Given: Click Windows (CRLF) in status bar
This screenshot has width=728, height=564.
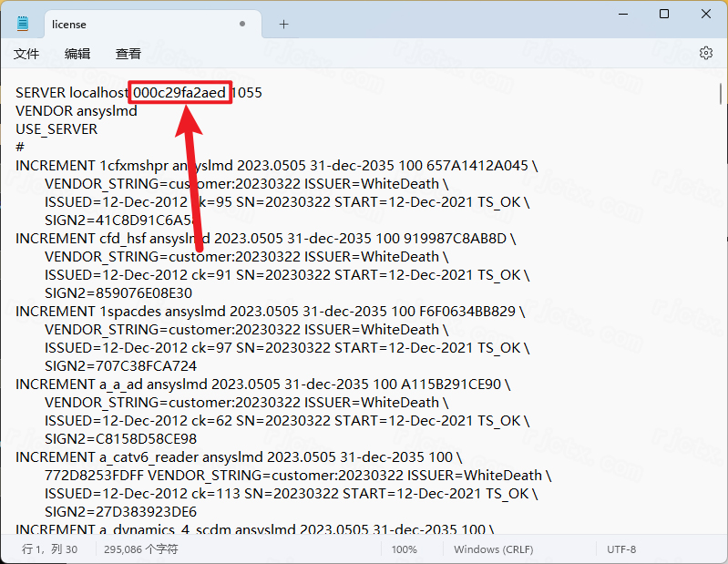Looking at the screenshot, I should pos(494,549).
